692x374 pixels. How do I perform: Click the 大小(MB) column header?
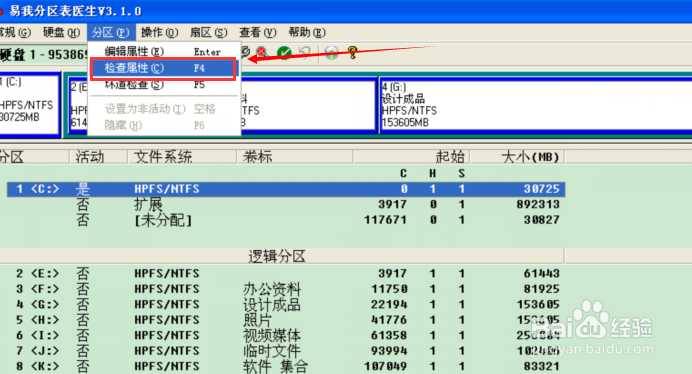click(x=518, y=156)
